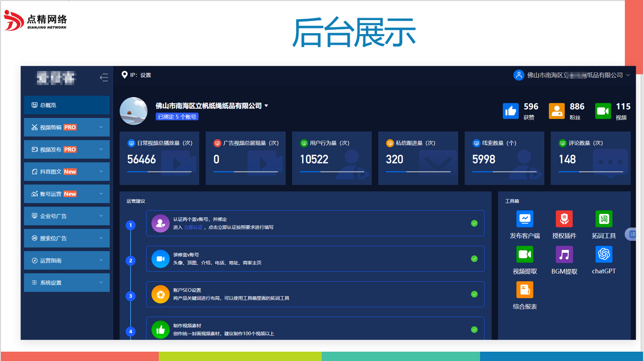Open the chatGPT tool icon
644x361 pixels.
pyautogui.click(x=603, y=255)
